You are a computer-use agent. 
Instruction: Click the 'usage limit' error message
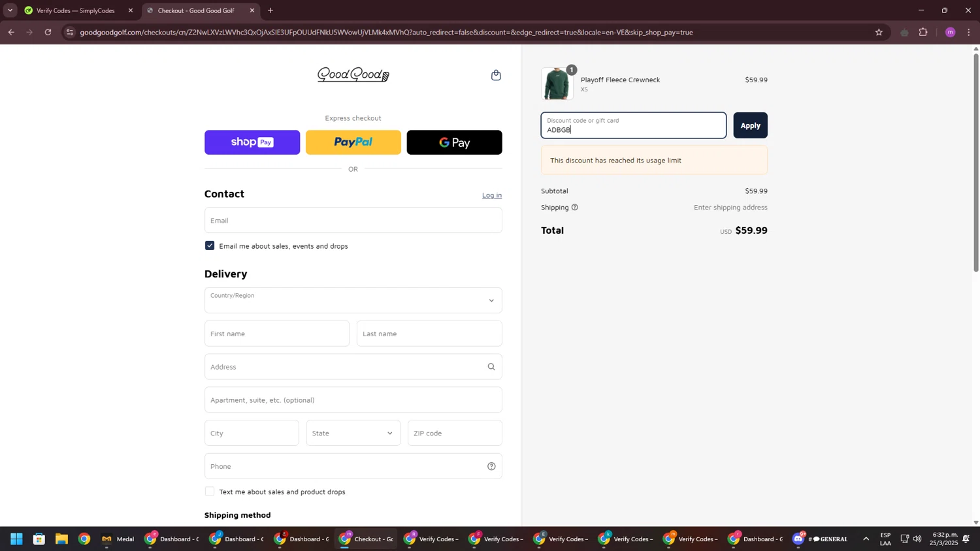click(x=654, y=160)
